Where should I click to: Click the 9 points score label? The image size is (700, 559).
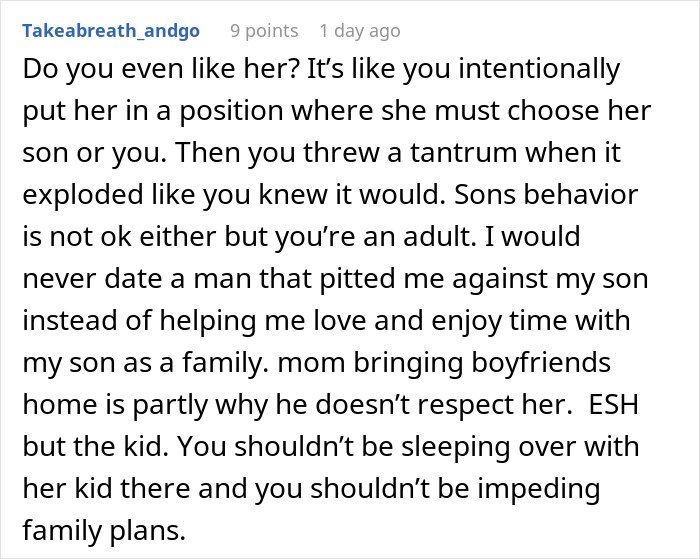[x=264, y=31]
